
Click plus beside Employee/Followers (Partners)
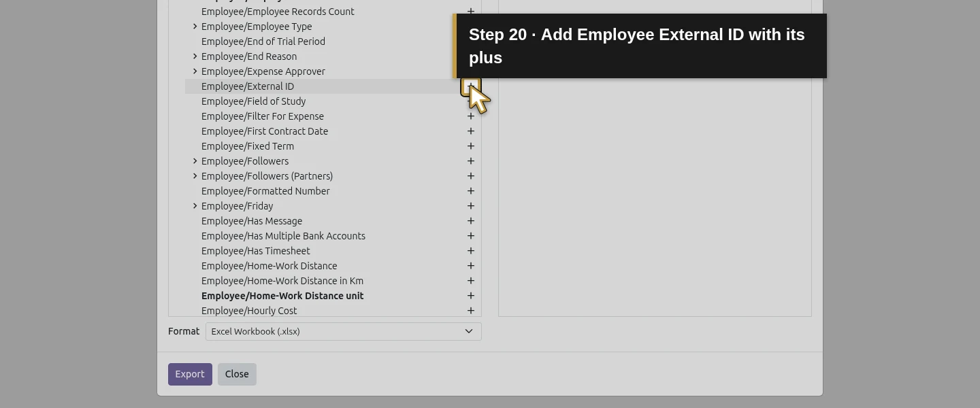tap(470, 176)
